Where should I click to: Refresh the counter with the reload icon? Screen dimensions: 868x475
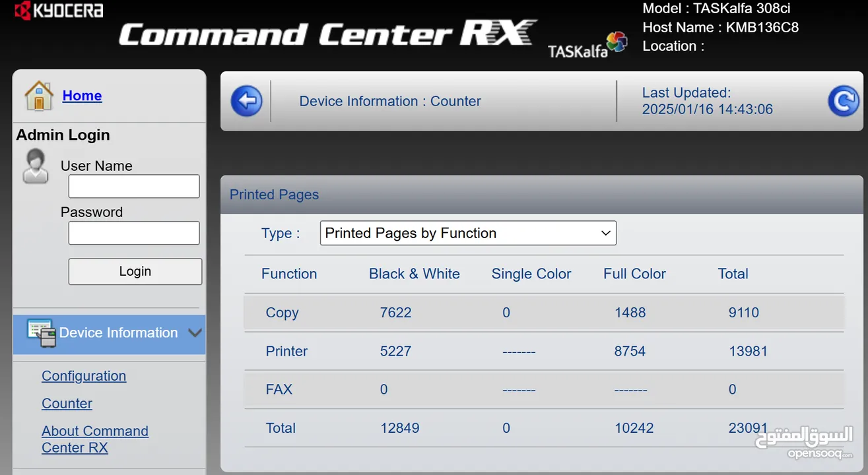pos(844,101)
